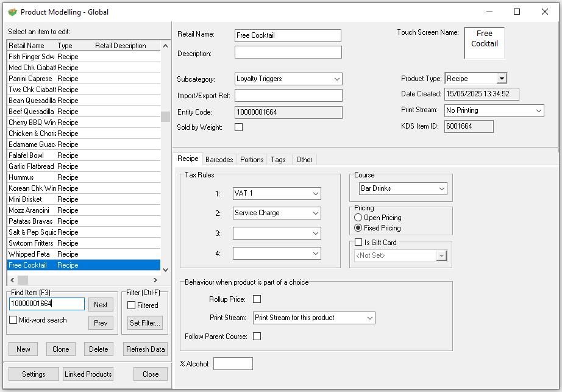The image size is (562, 392).
Task: Select the Whipped Feta row
Action: pyautogui.click(x=84, y=254)
